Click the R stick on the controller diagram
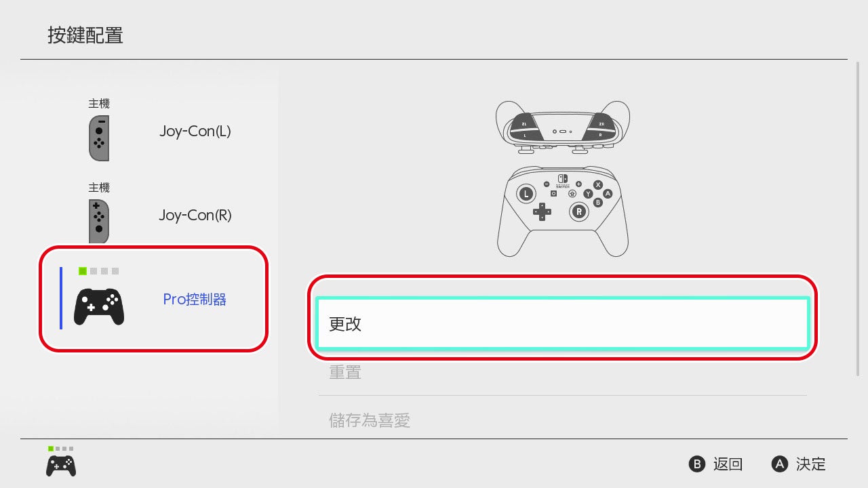 [x=578, y=211]
